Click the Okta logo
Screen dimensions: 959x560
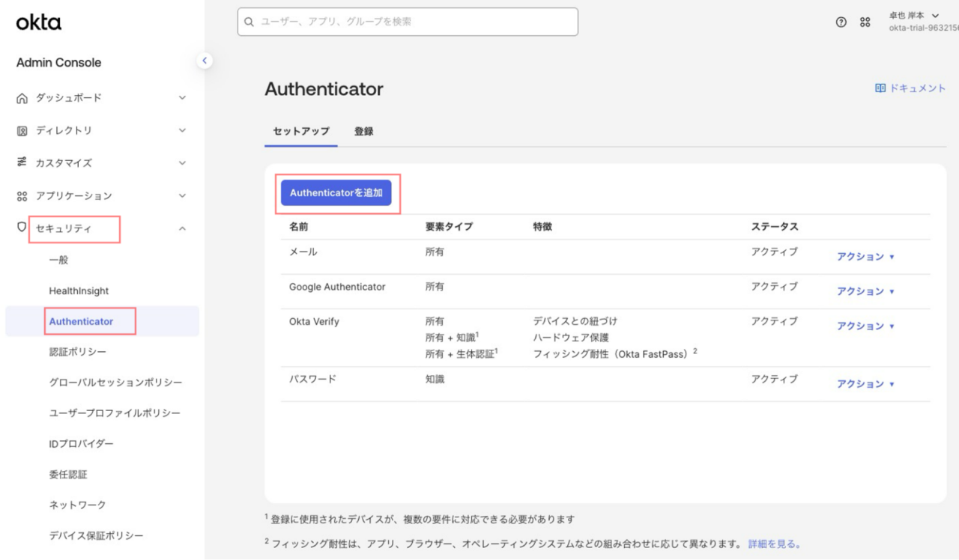[38, 22]
